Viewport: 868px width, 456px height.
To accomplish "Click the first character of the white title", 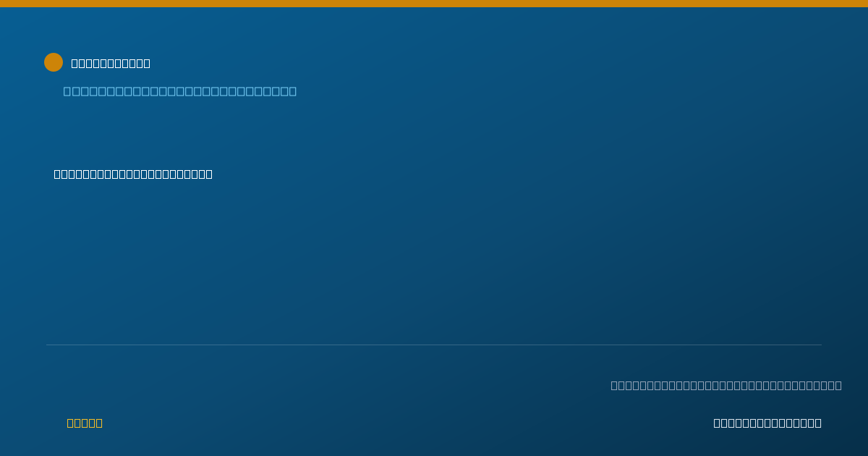I will click(75, 63).
